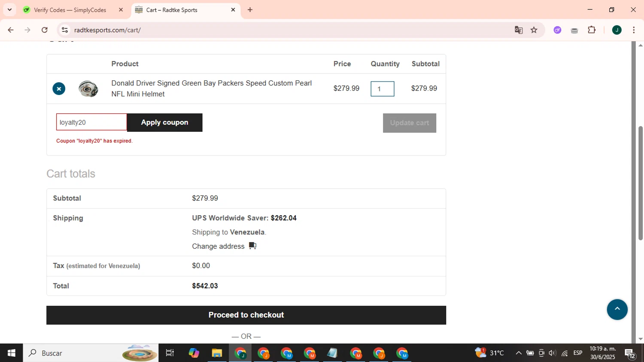644x362 pixels.
Task: Open the Chrome three-dot menu
Action: click(634, 30)
